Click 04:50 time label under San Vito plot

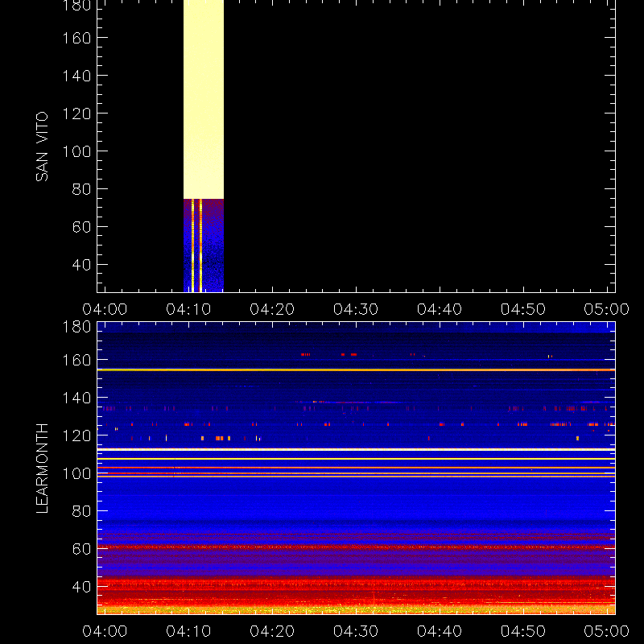(523, 309)
